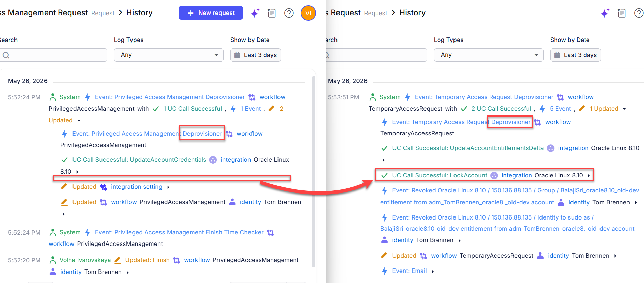Click the 1 Event count in left window

[251, 109]
